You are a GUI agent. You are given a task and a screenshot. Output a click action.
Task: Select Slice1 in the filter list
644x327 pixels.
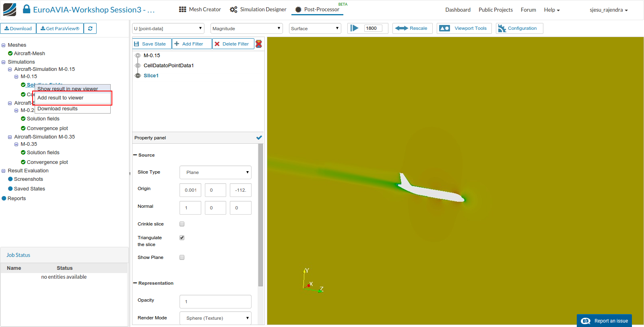151,76
